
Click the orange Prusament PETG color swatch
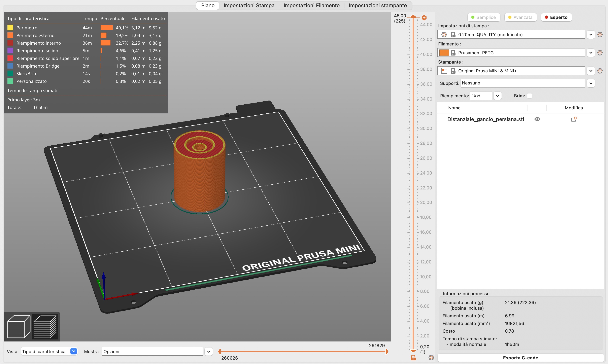tap(444, 53)
